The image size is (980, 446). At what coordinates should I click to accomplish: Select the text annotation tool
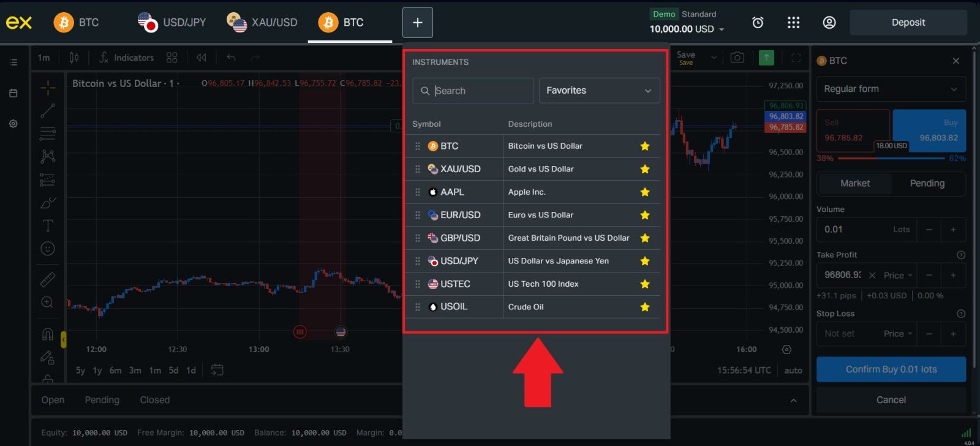tap(48, 225)
